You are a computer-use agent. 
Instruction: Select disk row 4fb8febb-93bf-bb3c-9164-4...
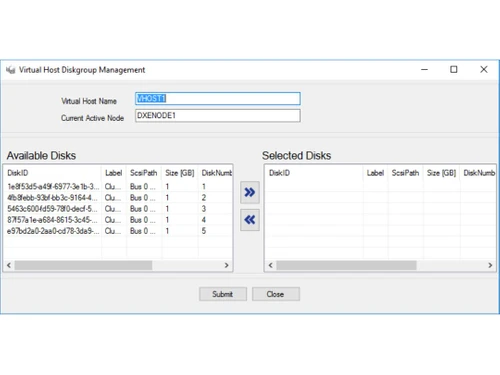pos(118,198)
